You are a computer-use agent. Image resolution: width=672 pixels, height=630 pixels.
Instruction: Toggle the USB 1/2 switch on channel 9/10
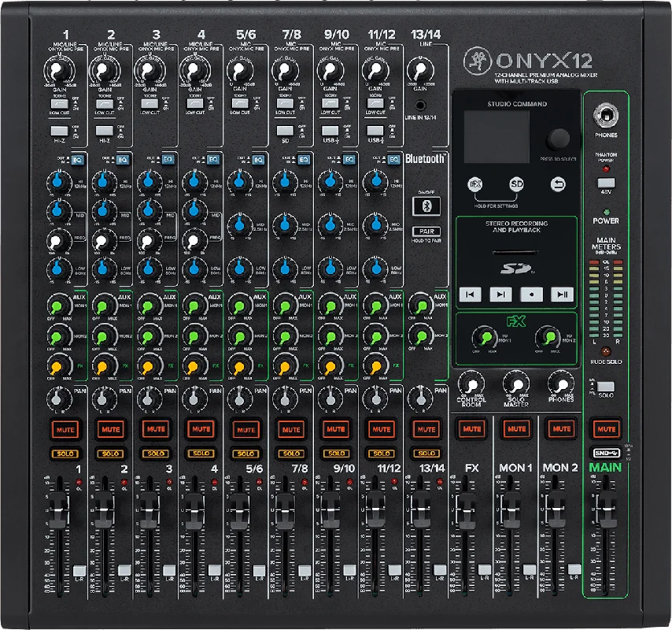coord(330,131)
